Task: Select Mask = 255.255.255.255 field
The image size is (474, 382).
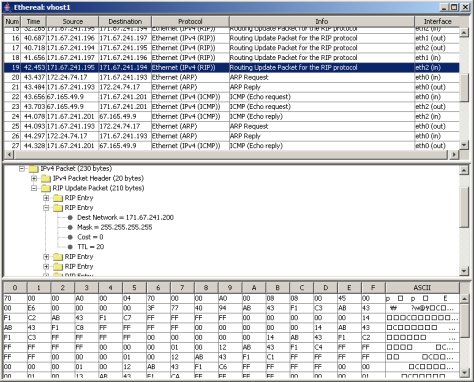Action: click(x=115, y=227)
